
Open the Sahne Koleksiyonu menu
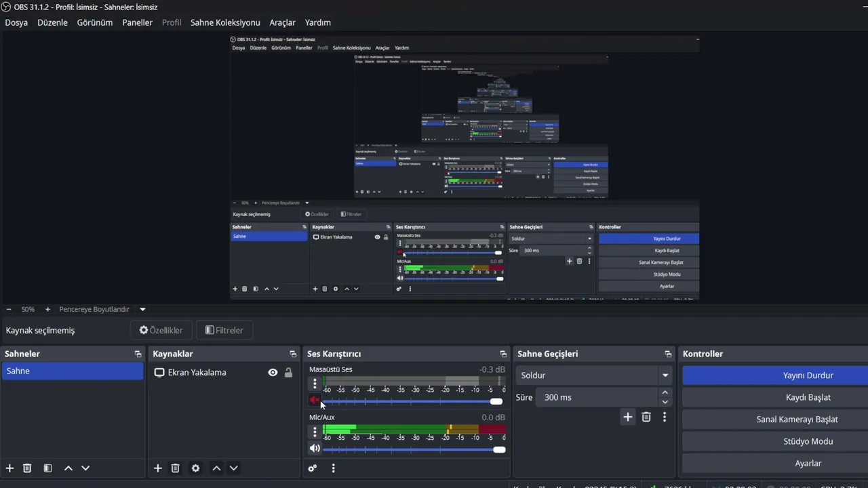[225, 22]
